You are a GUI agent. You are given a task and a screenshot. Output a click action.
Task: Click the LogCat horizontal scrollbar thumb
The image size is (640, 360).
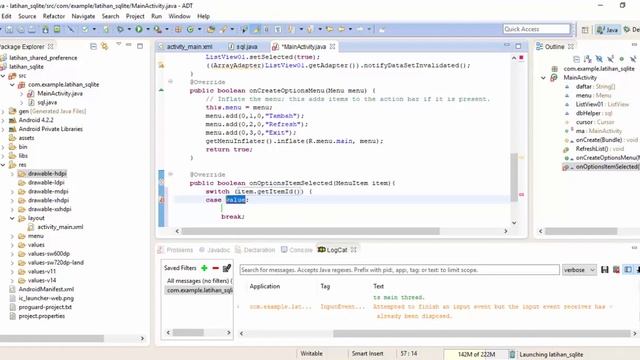tap(482, 333)
